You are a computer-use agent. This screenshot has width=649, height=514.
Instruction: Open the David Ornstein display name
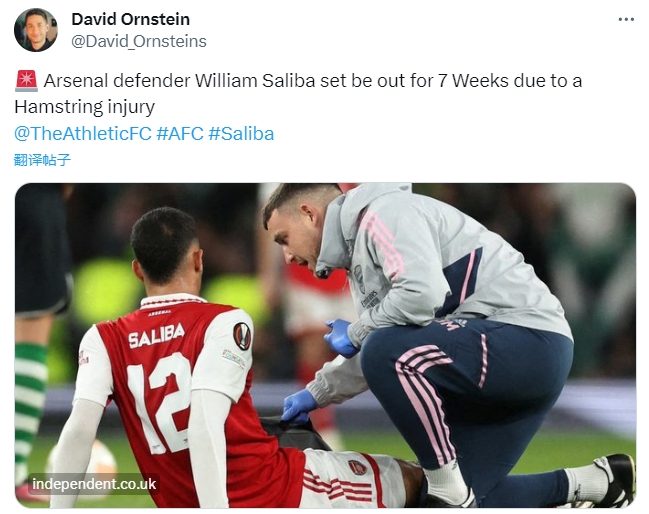point(130,19)
